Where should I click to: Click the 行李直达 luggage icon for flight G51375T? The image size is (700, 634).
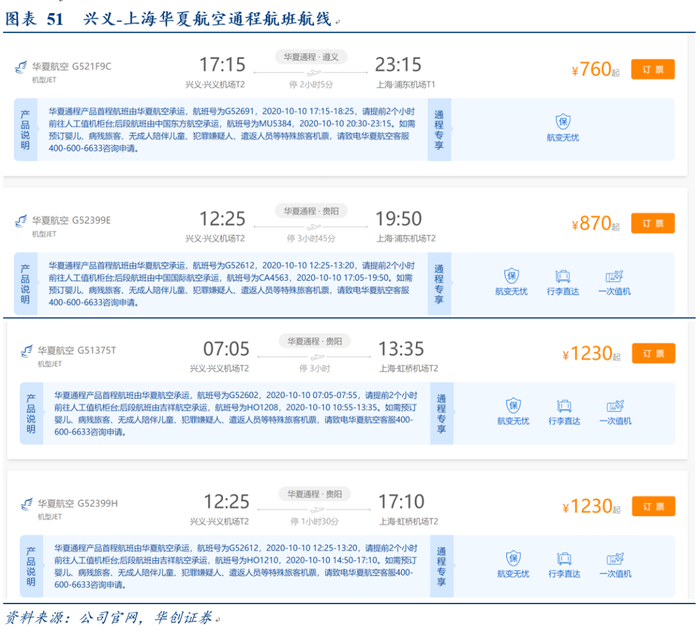[x=564, y=406]
